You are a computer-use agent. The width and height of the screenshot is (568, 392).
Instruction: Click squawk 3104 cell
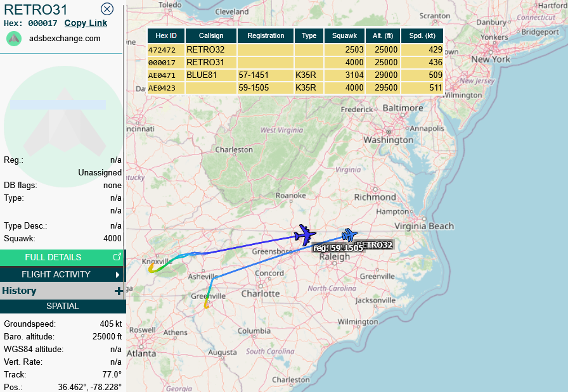344,75
